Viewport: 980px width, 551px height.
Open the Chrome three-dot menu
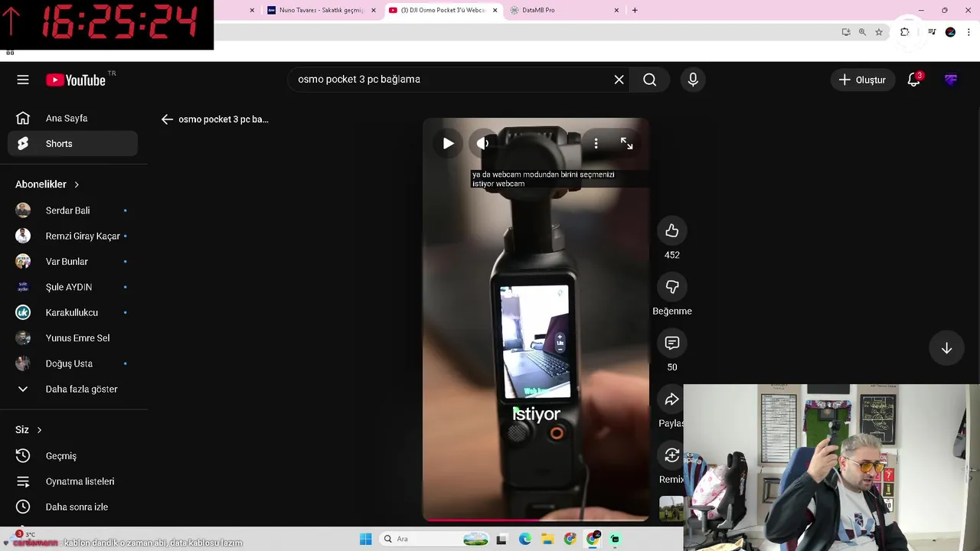click(x=969, y=32)
